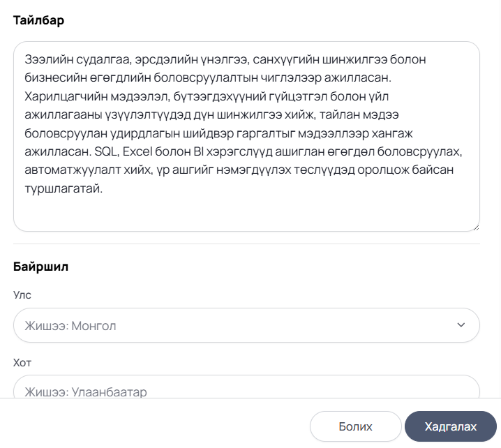Click the Байршил section heading

(x=40, y=266)
